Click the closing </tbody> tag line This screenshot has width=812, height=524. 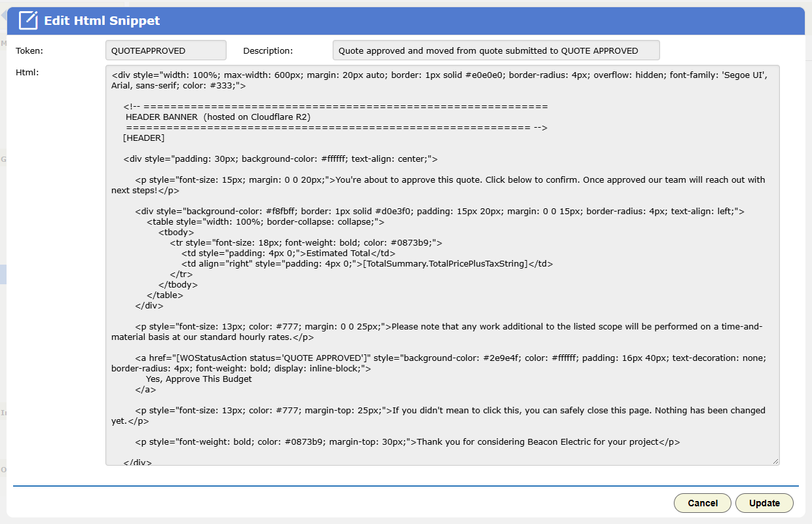coord(178,284)
